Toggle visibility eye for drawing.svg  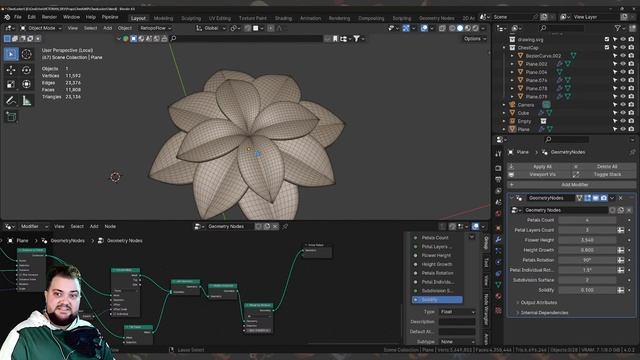tap(623, 39)
